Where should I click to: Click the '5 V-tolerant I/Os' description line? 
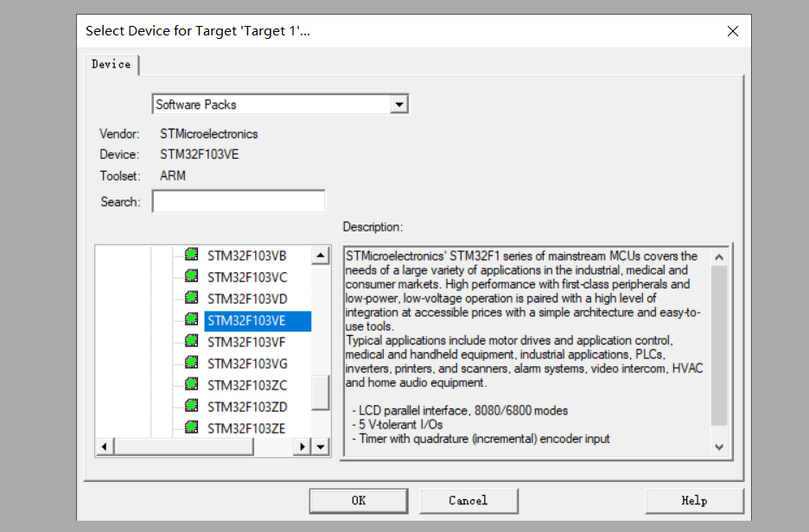click(398, 425)
